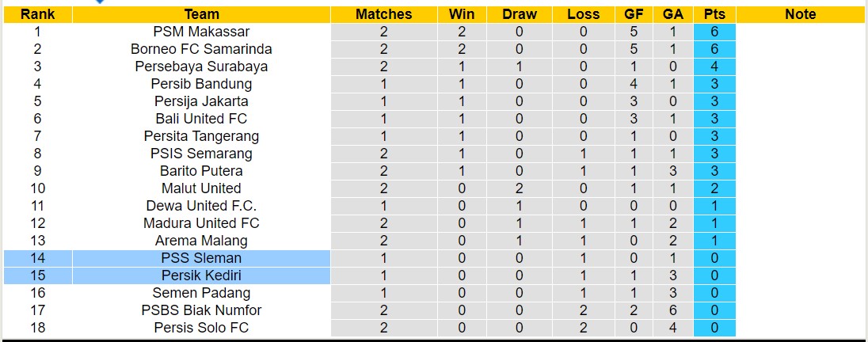Click the Rank column header
Image resolution: width=868 pixels, height=342 pixels.
[x=37, y=14]
